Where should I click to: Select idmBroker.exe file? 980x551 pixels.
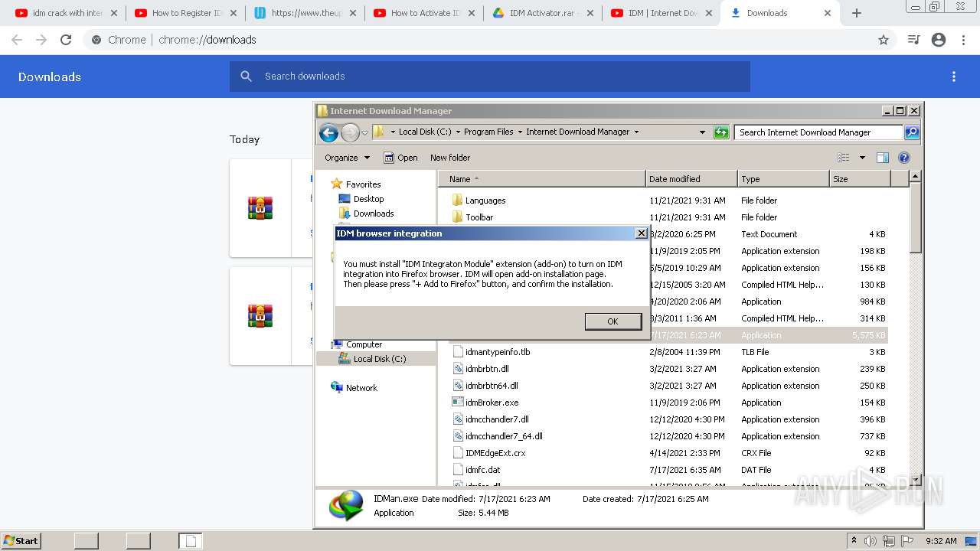(492, 403)
